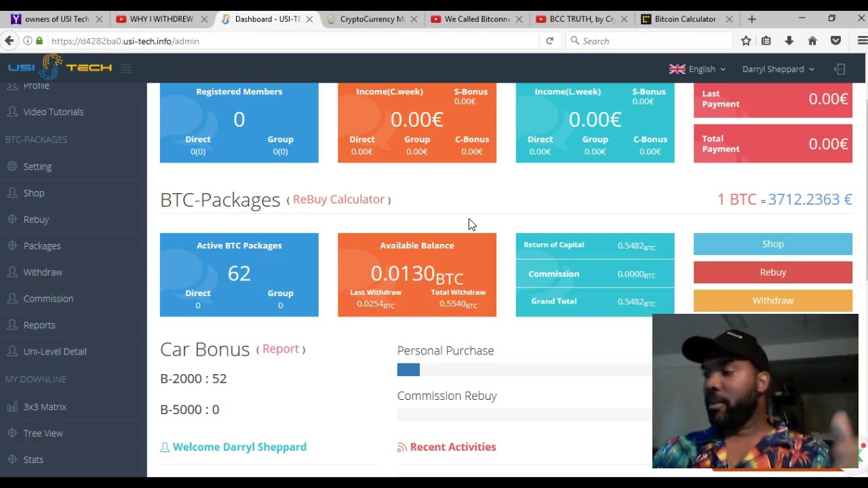Close the 'WHY I WITHDREW' tab

204,19
